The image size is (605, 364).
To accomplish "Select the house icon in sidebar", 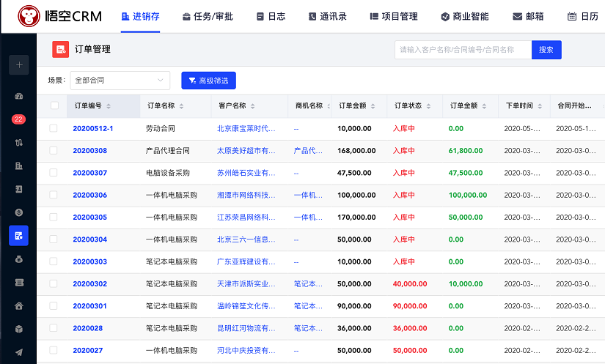I will (x=18, y=305).
